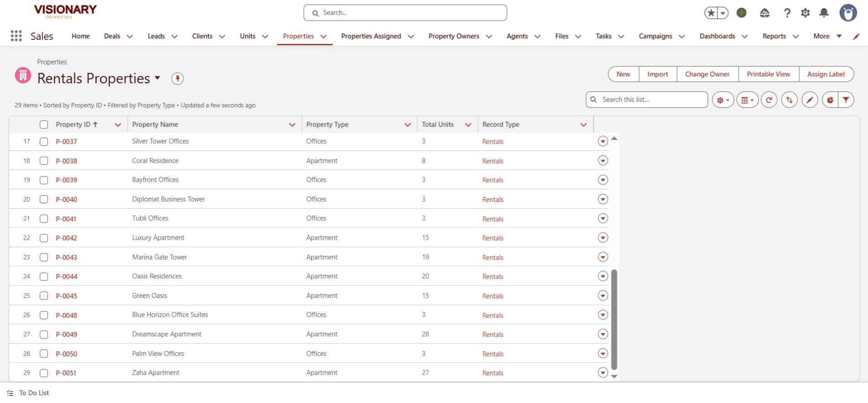Toggle the select-all checkbox in header
Image resolution: width=868 pixels, height=403 pixels.
tap(44, 125)
